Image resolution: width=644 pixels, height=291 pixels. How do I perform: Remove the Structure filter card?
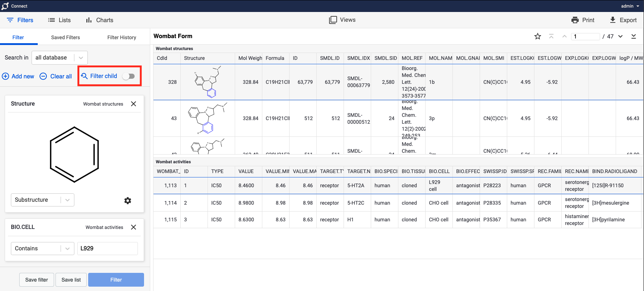tap(134, 104)
